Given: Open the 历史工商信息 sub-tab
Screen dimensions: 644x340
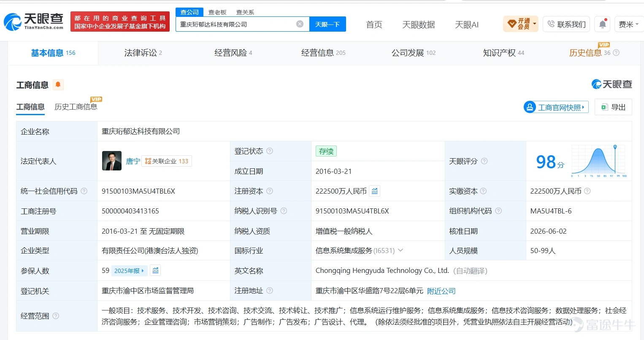Looking at the screenshot, I should coord(76,107).
